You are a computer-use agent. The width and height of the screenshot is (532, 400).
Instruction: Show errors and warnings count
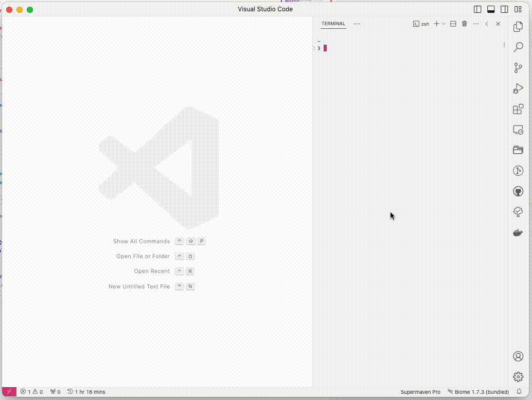click(x=31, y=392)
